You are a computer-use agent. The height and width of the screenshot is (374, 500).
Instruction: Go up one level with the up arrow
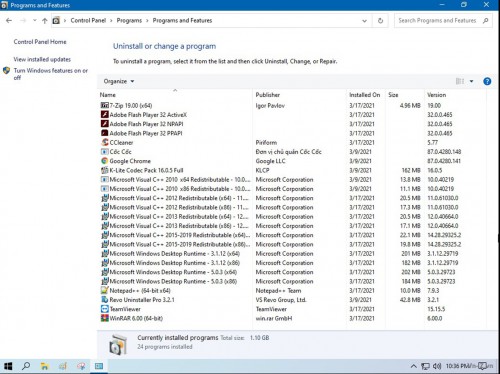[x=45, y=21]
